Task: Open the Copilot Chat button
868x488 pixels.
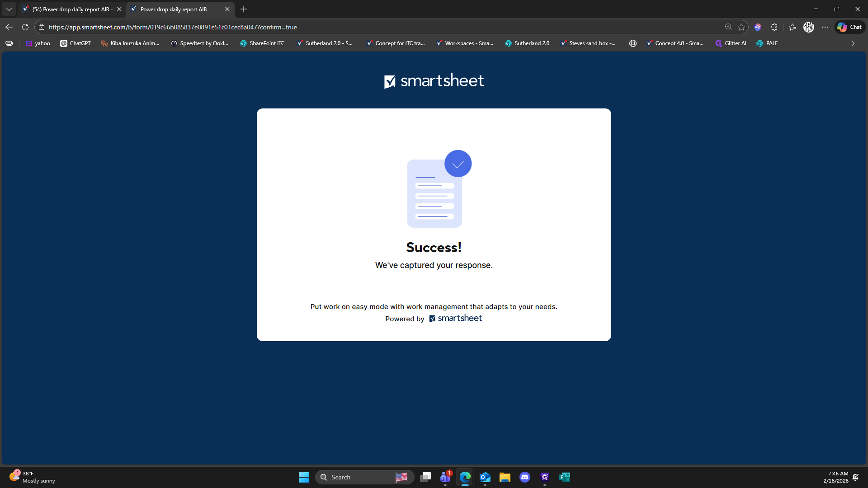Action: pyautogui.click(x=849, y=27)
